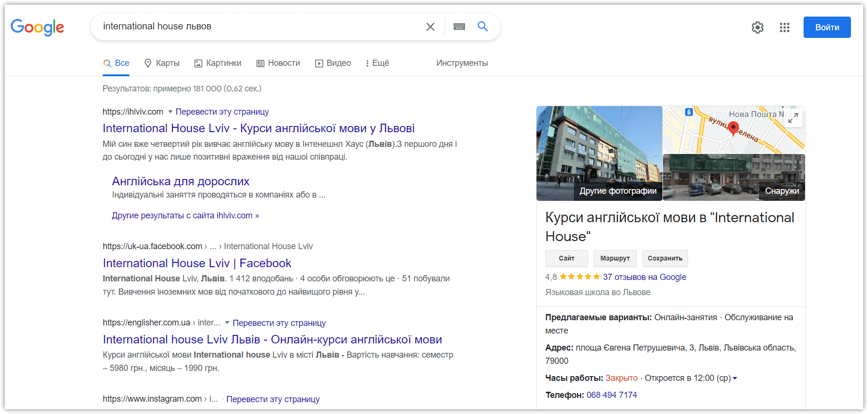Click the Google logo
The height and width of the screenshot is (414, 868).
point(37,27)
